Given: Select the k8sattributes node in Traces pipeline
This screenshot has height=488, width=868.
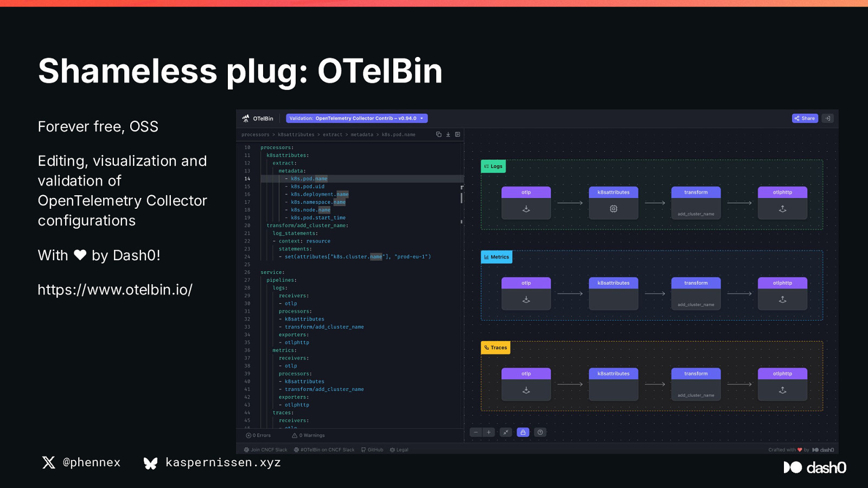Looking at the screenshot, I should click(x=614, y=384).
